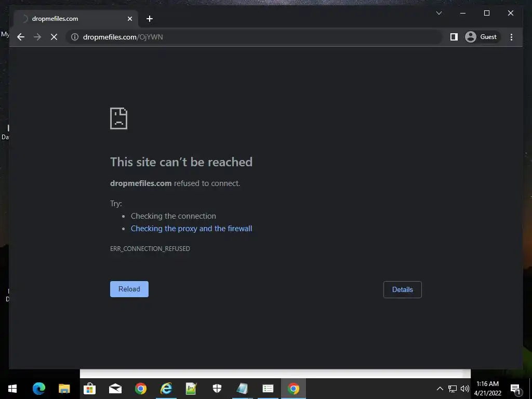Viewport: 532px width, 399px height.
Task: Open the blue notebook app on taskbar
Action: coord(242,389)
